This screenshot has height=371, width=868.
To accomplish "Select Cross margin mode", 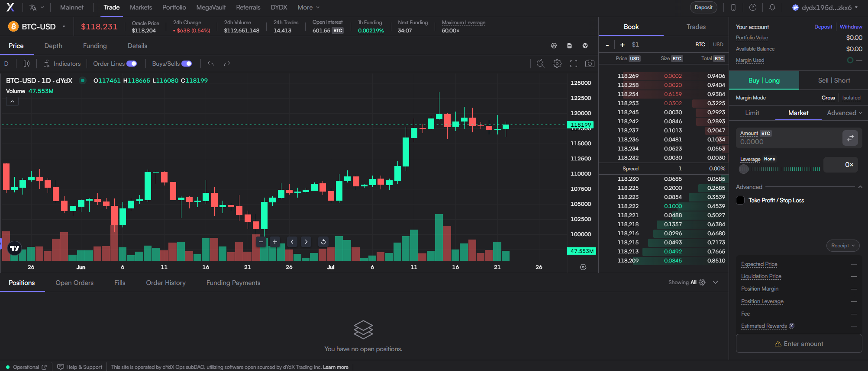I will 828,98.
